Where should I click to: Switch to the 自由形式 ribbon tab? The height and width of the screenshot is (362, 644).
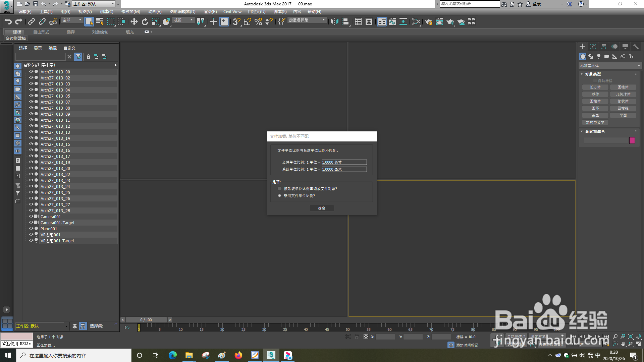(40, 32)
